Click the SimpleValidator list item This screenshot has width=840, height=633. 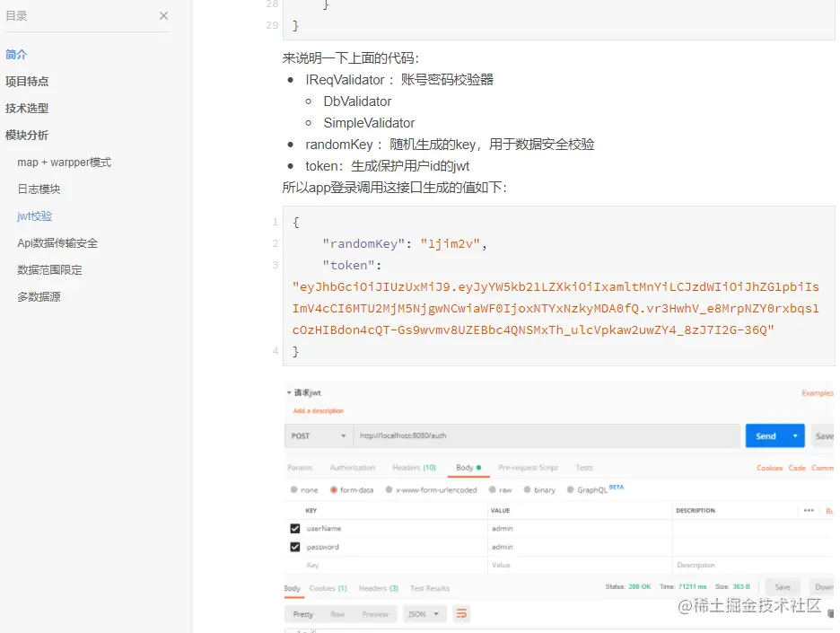(369, 123)
